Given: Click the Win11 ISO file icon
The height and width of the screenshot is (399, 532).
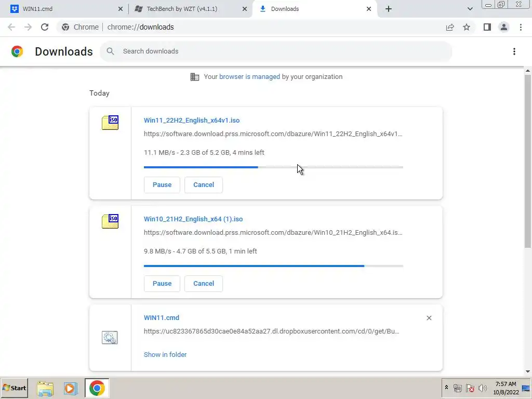Looking at the screenshot, I should pos(110,123).
